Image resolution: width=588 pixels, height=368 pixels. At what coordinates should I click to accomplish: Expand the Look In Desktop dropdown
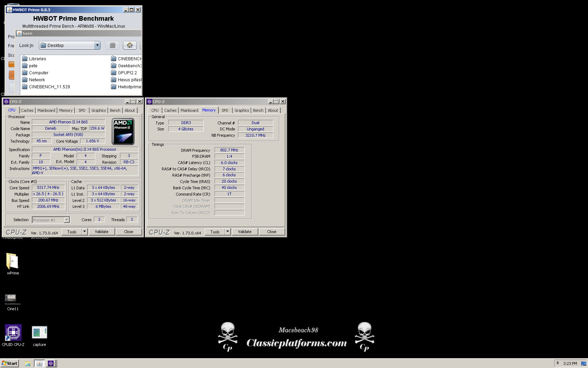point(97,45)
